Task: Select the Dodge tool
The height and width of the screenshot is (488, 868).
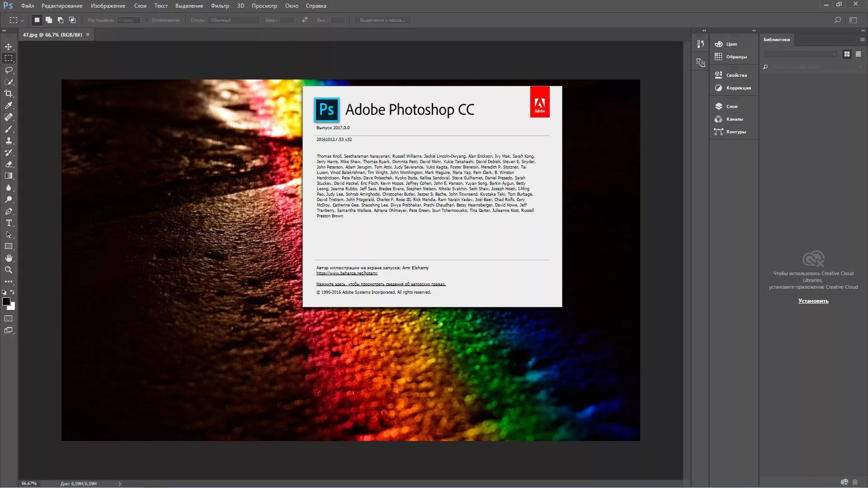Action: point(9,199)
